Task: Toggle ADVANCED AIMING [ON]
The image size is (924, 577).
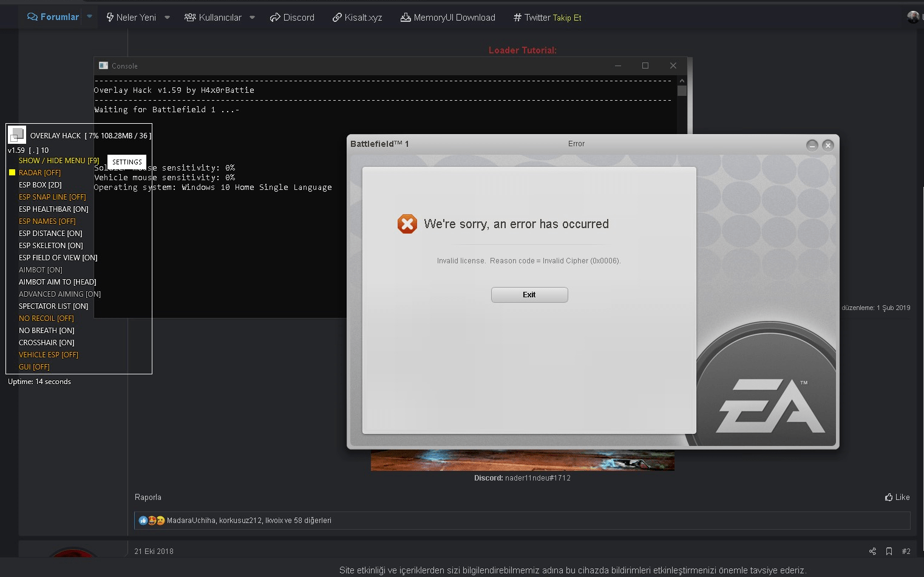Action: tap(60, 294)
